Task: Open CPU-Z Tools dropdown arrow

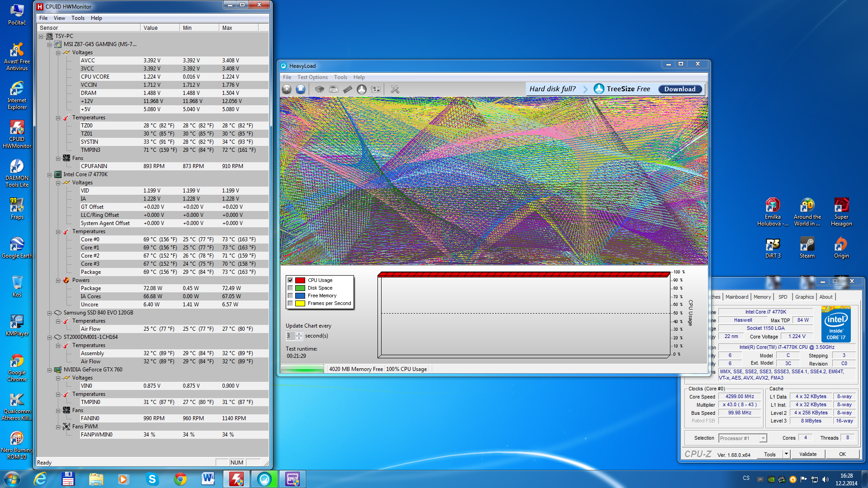Action: pos(786,454)
